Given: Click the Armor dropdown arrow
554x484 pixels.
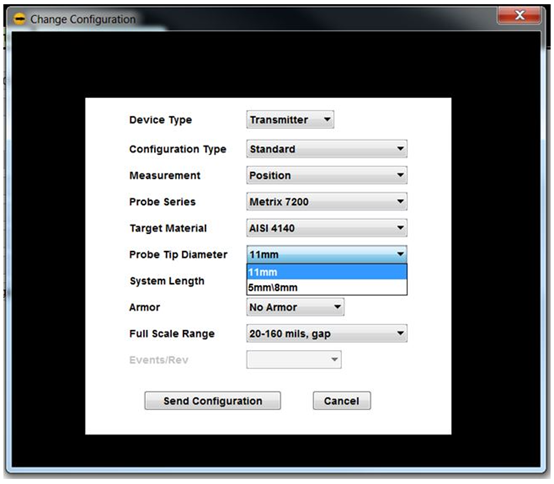Looking at the screenshot, I should pos(337,307).
